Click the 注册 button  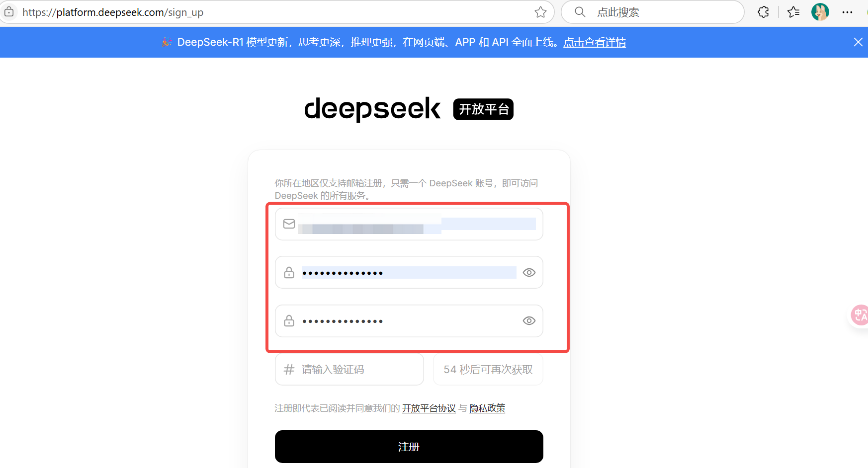(x=409, y=447)
